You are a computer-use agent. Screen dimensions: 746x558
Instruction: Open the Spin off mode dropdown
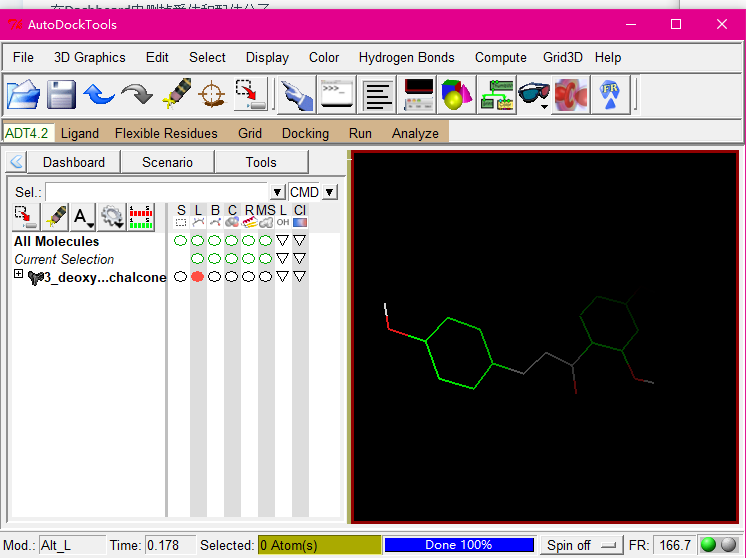[581, 545]
